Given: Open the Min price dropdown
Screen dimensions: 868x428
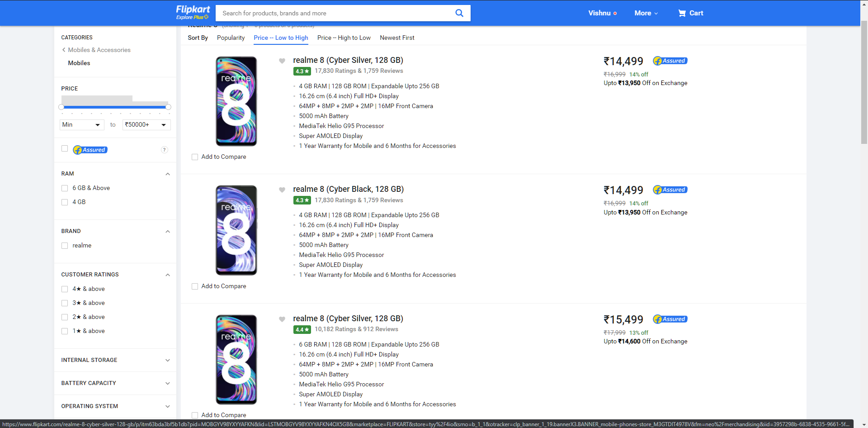Looking at the screenshot, I should (x=82, y=124).
